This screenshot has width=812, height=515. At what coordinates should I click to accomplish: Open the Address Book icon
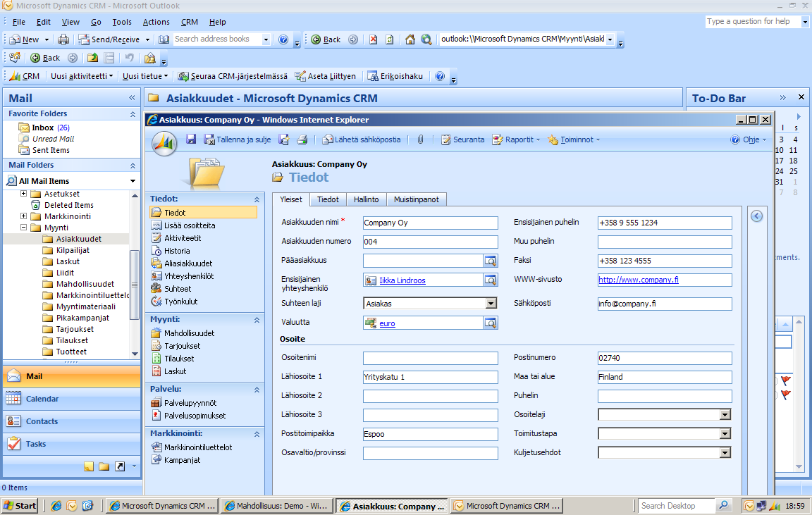(164, 39)
